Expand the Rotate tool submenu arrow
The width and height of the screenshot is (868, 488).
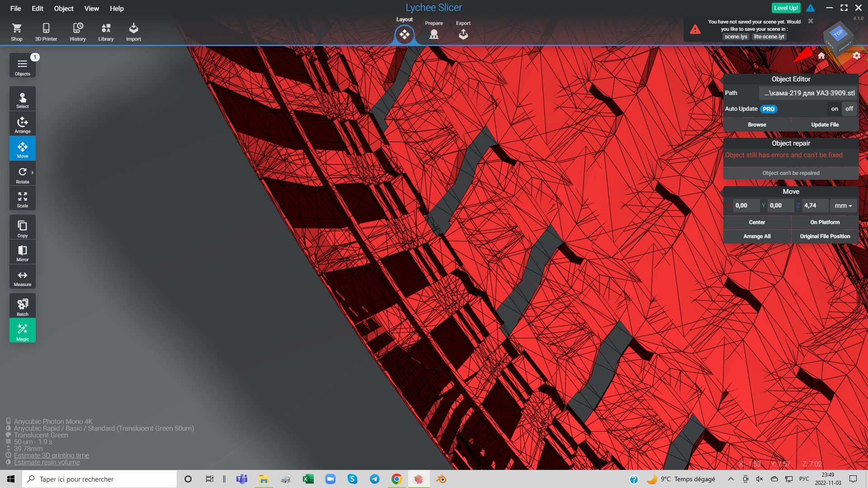33,172
